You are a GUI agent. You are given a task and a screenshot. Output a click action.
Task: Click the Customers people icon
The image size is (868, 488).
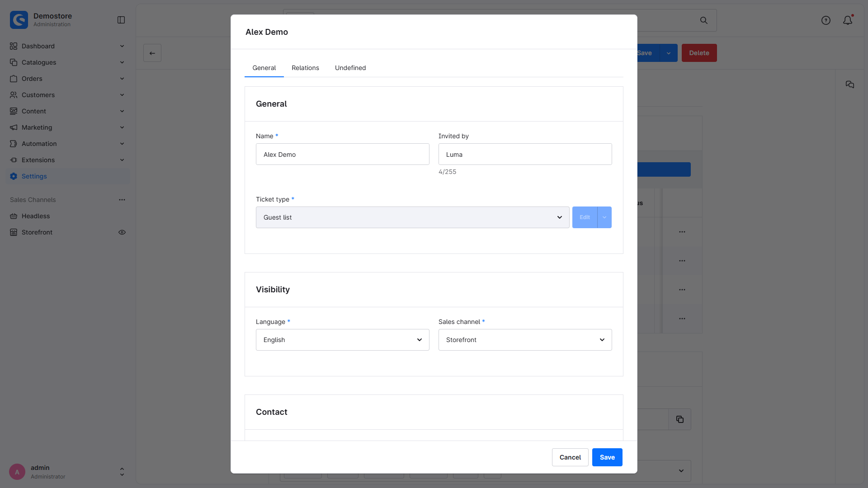[14, 95]
